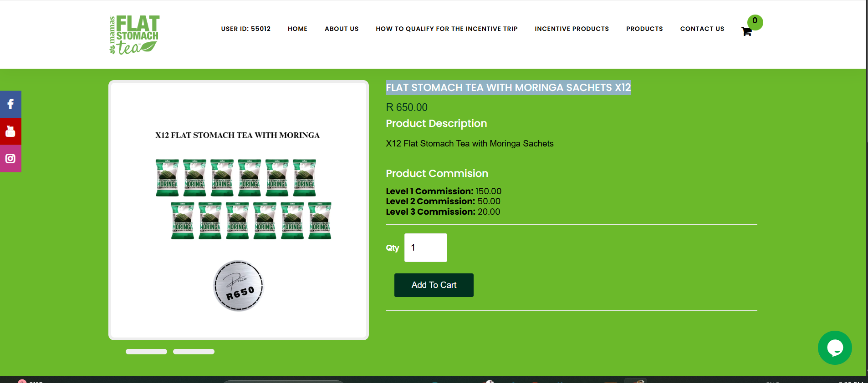
Task: Click the User ID 55012 link
Action: tap(246, 29)
